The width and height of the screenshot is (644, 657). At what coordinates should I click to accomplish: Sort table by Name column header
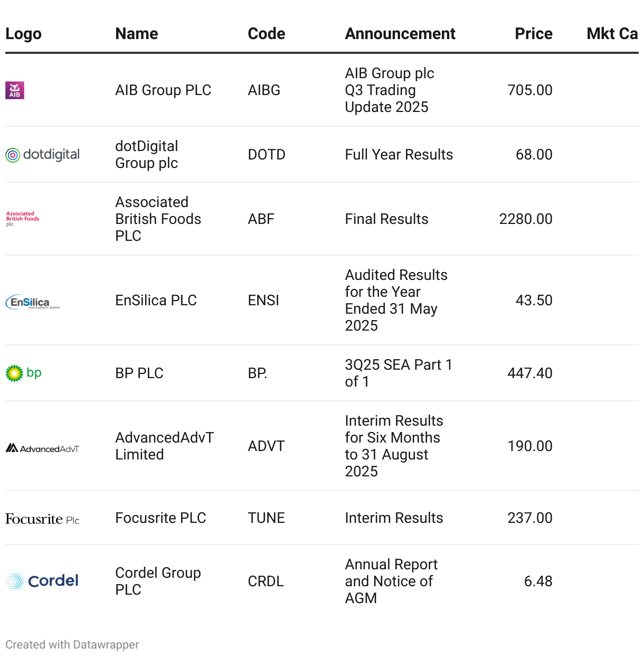tap(137, 34)
